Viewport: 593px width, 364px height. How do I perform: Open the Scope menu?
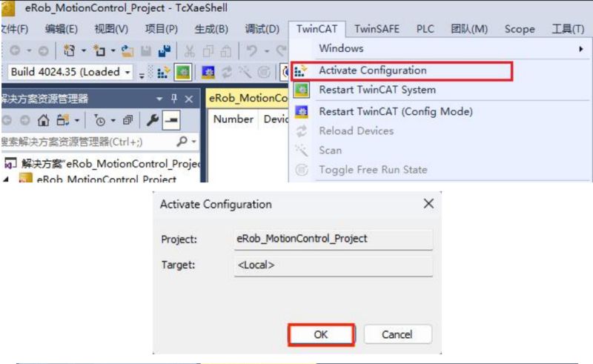(520, 29)
